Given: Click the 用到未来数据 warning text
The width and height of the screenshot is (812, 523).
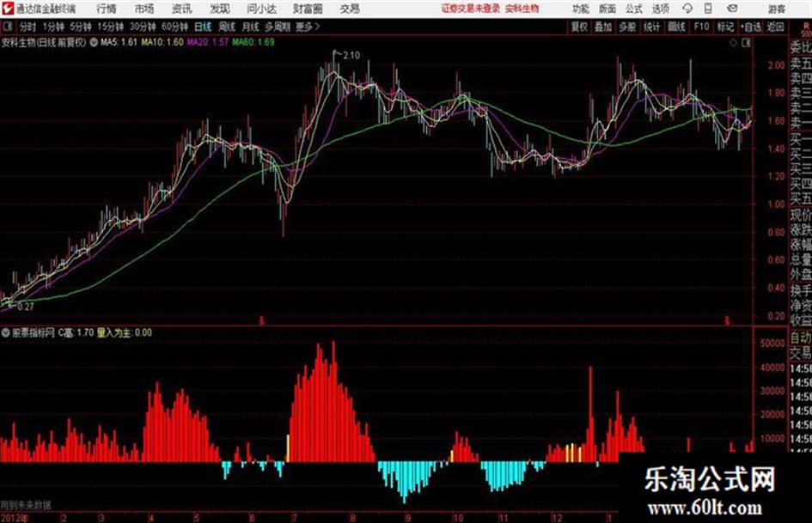Looking at the screenshot, I should [26, 505].
